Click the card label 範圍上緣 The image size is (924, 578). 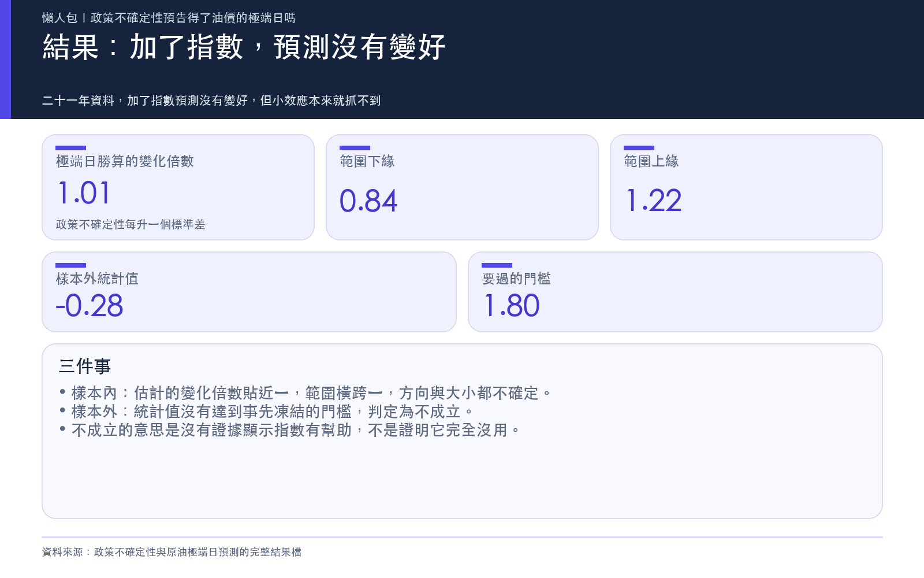(651, 161)
